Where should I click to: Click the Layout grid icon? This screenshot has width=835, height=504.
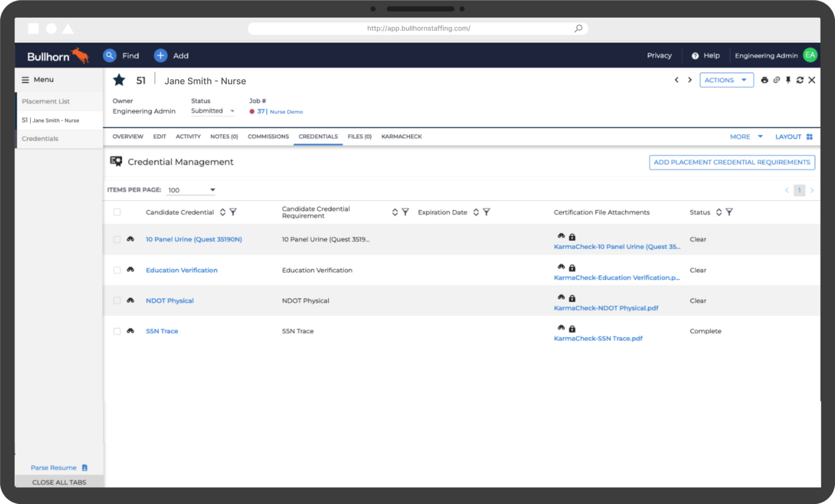pyautogui.click(x=809, y=137)
